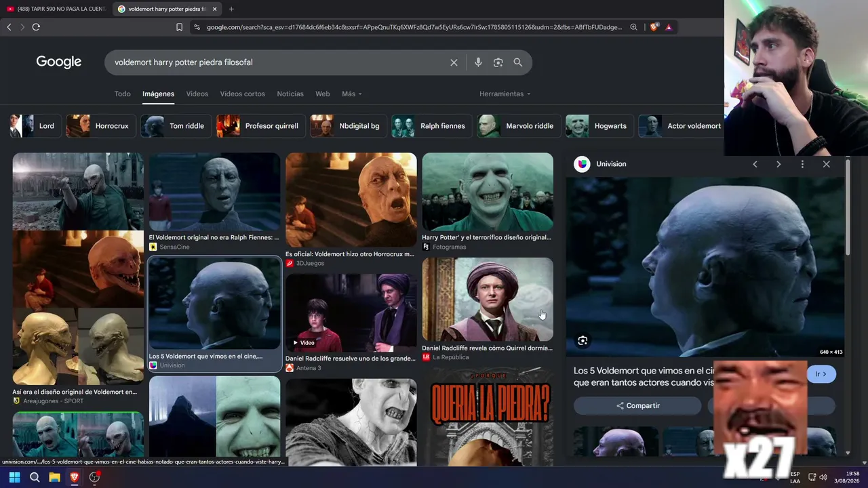
Task: Click the Brave browser taskbar icon
Action: pyautogui.click(x=75, y=477)
